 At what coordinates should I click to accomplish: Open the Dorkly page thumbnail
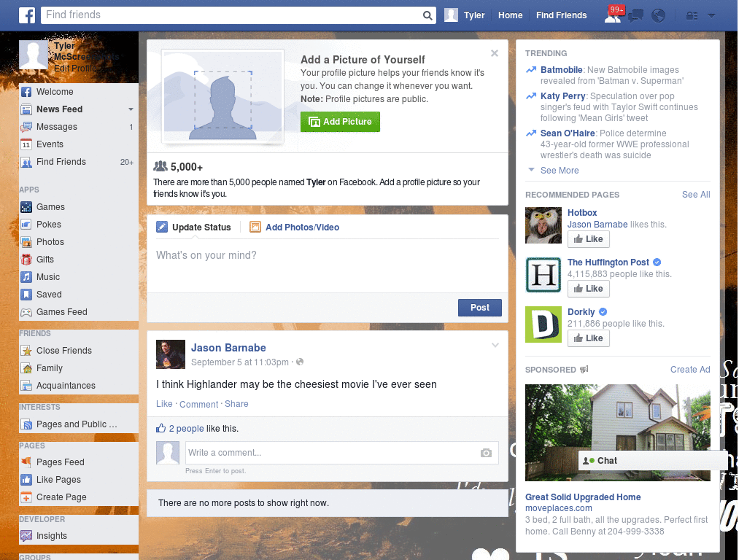(x=543, y=324)
